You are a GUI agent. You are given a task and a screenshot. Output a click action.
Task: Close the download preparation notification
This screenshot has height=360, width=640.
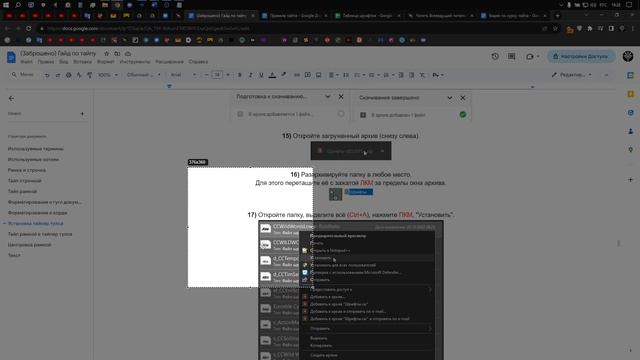point(341,97)
